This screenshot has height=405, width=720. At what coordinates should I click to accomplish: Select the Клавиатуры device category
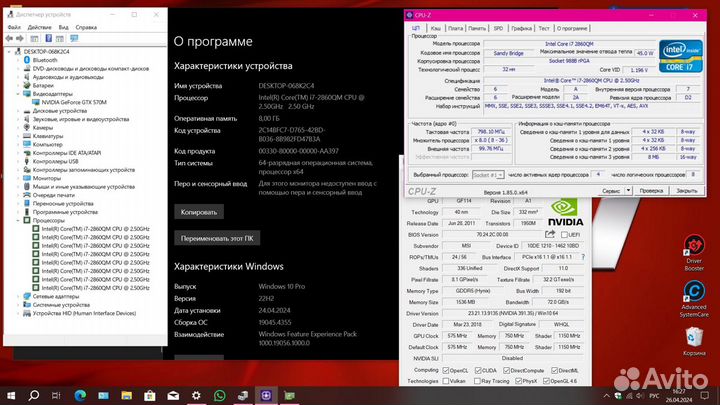pos(47,136)
